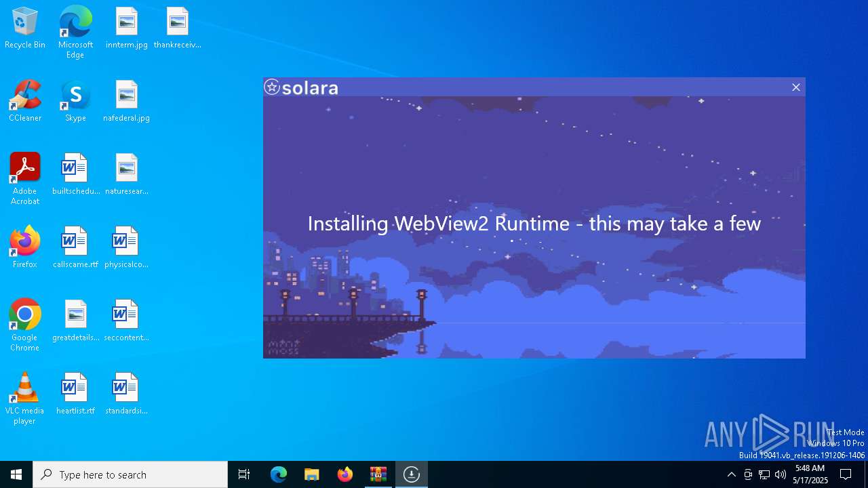Select the thankreceiv... image file
Viewport: 868px width, 488px height.
178,28
